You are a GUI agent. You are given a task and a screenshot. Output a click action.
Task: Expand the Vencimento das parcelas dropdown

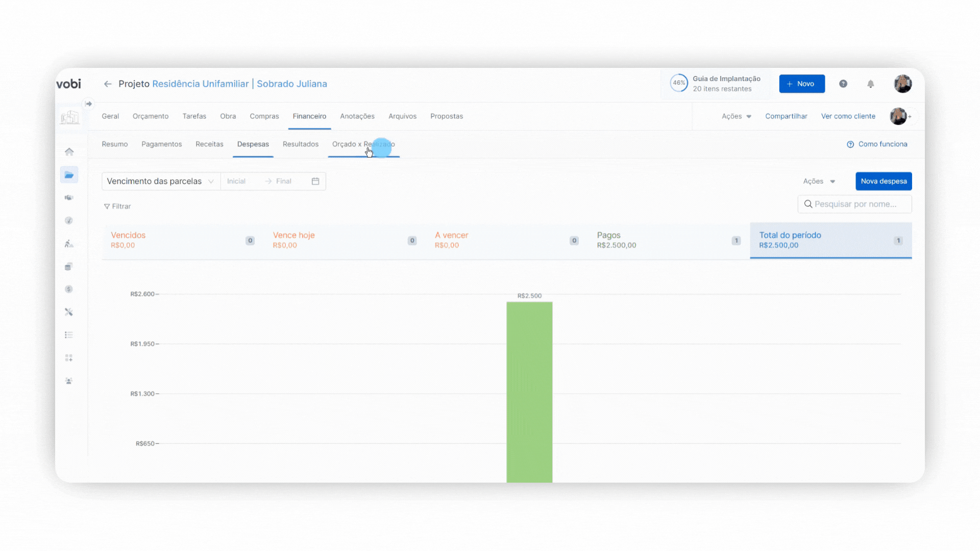pos(160,182)
